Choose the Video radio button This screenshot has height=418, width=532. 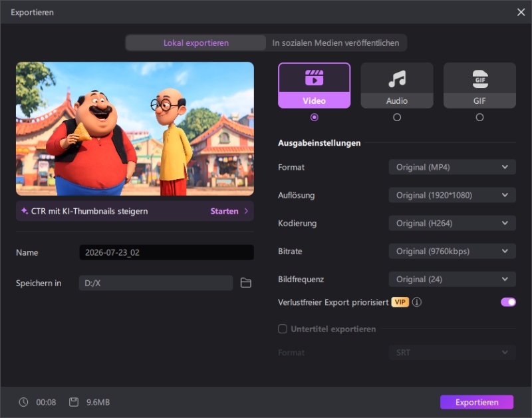(314, 117)
